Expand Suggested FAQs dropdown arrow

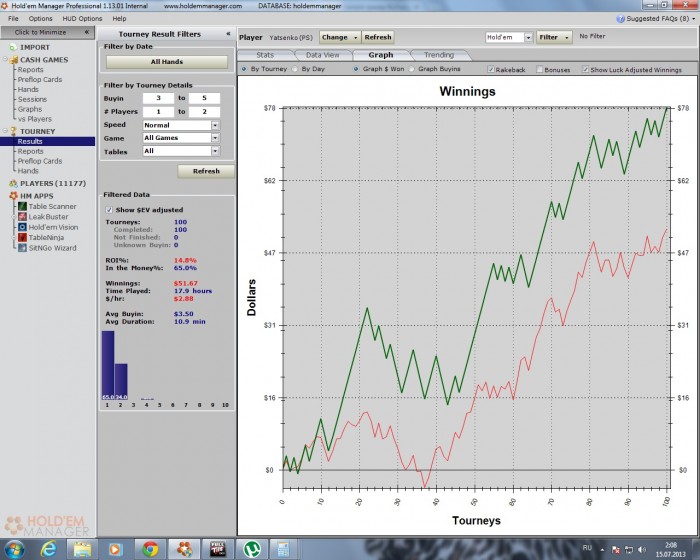click(694, 19)
